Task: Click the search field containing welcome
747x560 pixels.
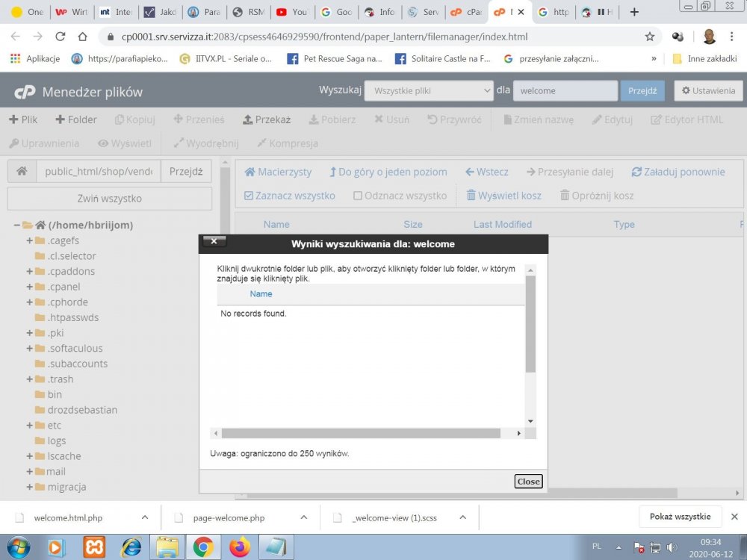Action: point(565,90)
